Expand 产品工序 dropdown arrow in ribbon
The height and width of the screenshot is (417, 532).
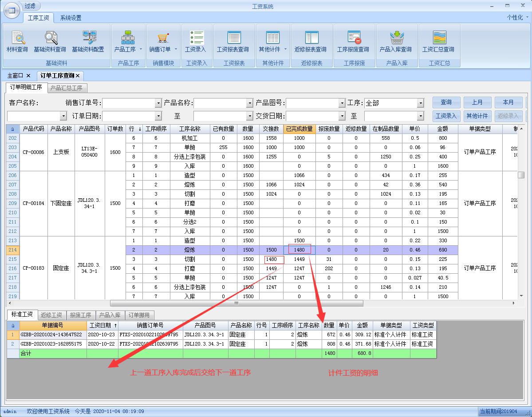coord(141,49)
